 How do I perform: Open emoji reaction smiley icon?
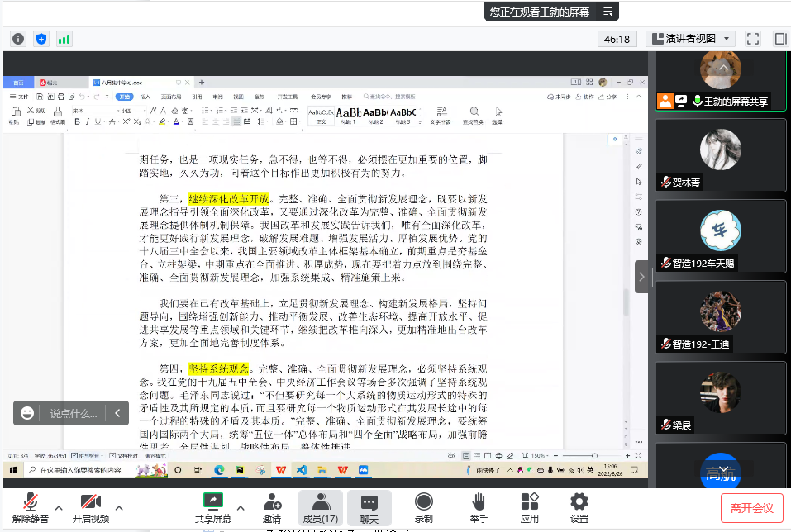(27, 413)
